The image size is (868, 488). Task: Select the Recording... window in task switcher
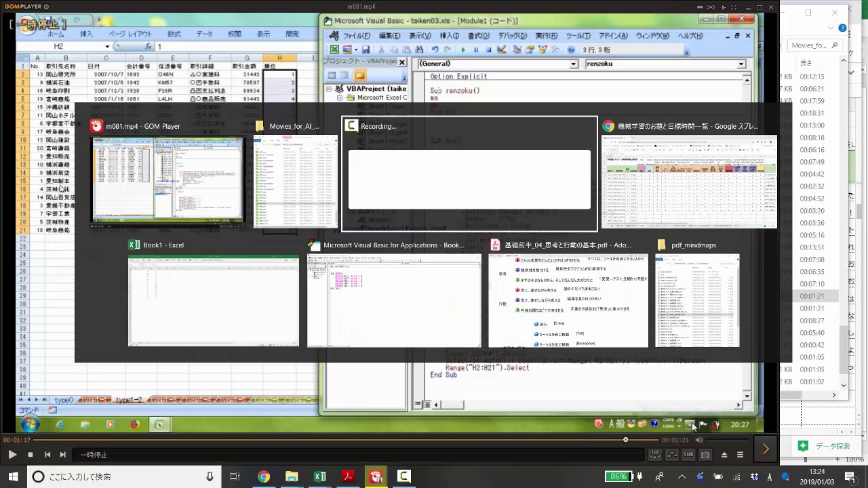[469, 179]
